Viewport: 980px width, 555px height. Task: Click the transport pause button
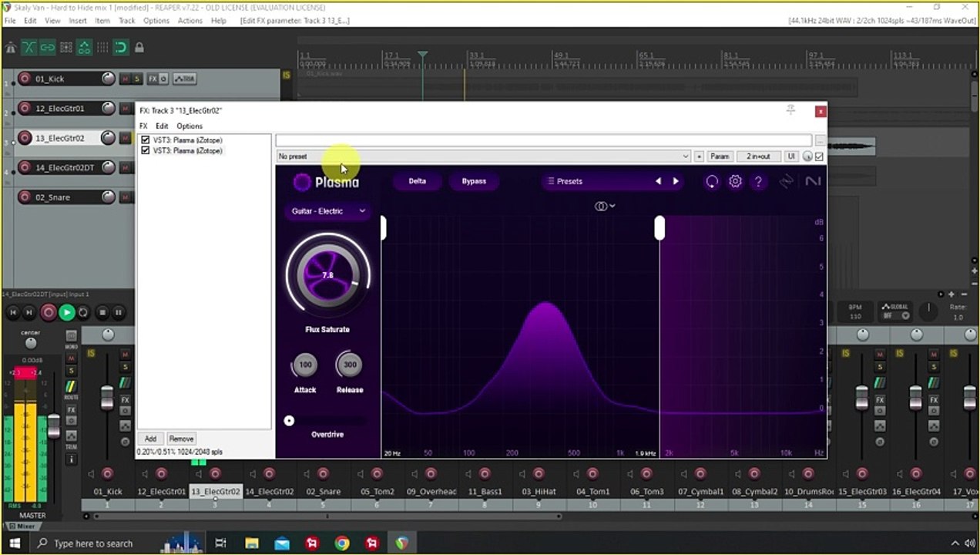(119, 312)
